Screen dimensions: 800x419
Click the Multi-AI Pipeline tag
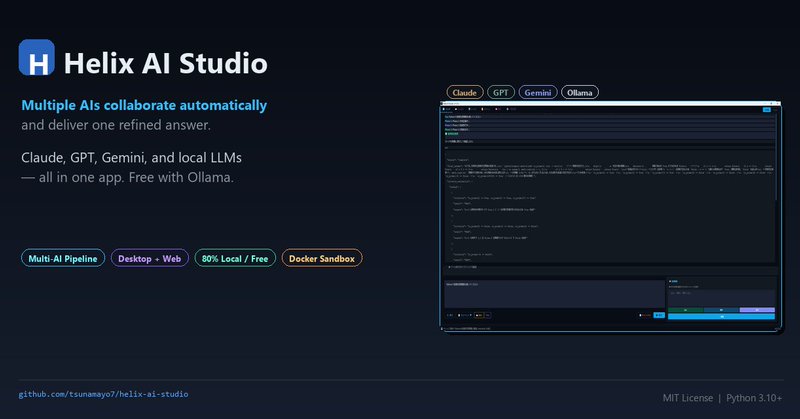point(62,259)
